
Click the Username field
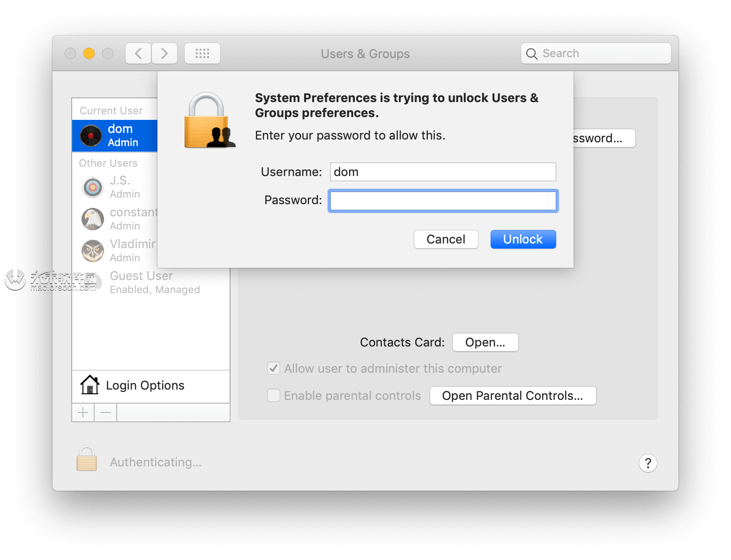(x=443, y=172)
